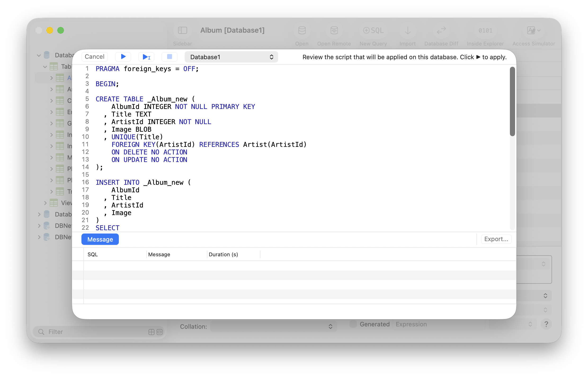The image size is (588, 378).
Task: Click the Export... button
Action: click(496, 239)
